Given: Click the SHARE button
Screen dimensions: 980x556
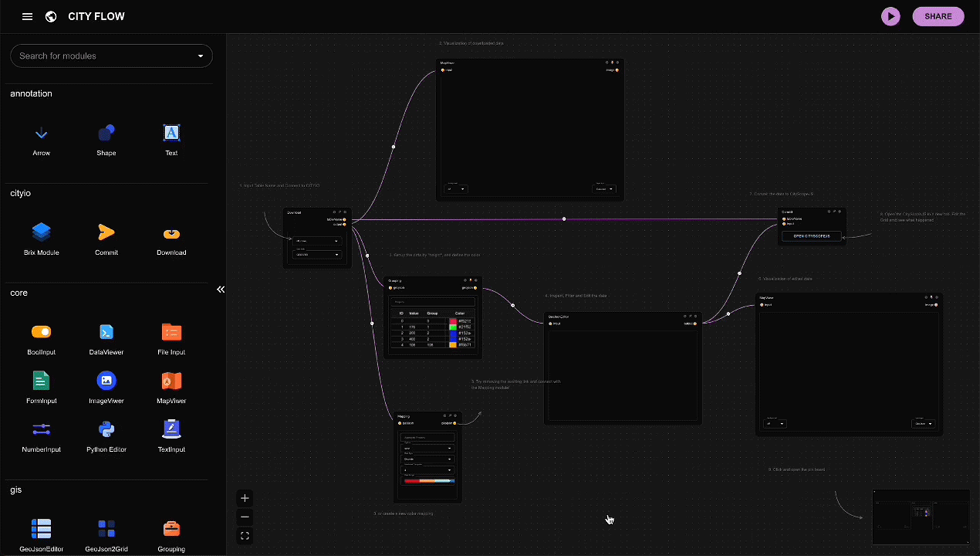Looking at the screenshot, I should pyautogui.click(x=938, y=16).
